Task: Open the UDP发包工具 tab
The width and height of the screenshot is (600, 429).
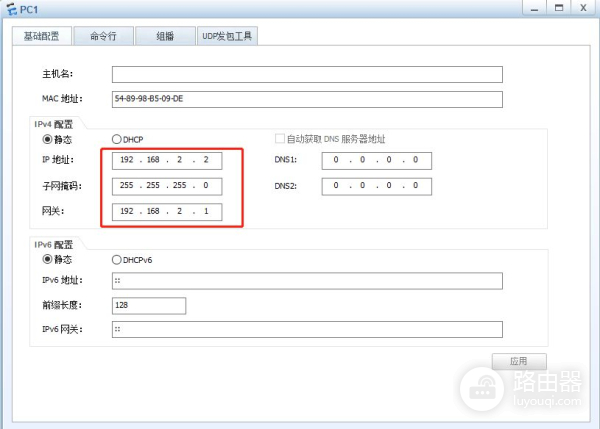Action: coord(227,36)
